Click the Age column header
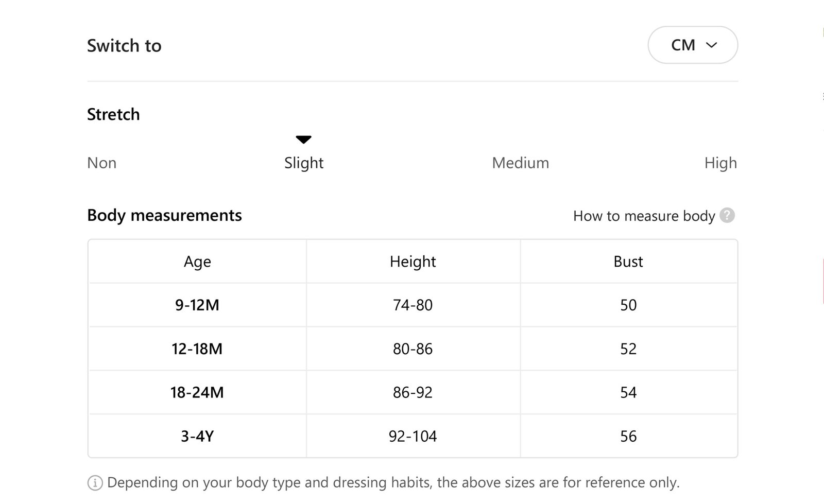824x504 pixels. (197, 262)
